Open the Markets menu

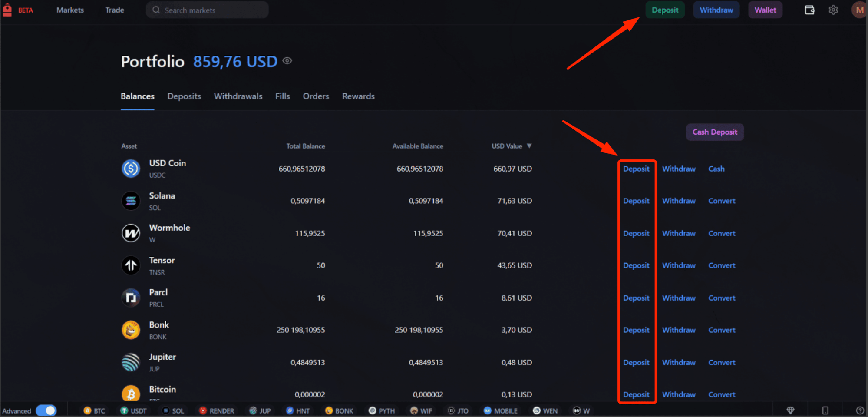click(x=70, y=10)
